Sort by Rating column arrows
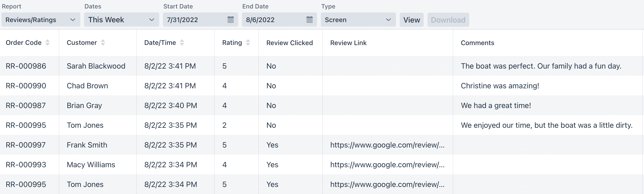644x194 pixels. click(248, 43)
